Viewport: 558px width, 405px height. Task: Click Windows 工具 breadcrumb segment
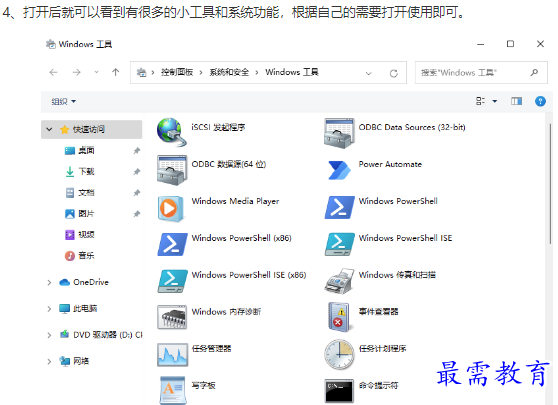pyautogui.click(x=292, y=72)
